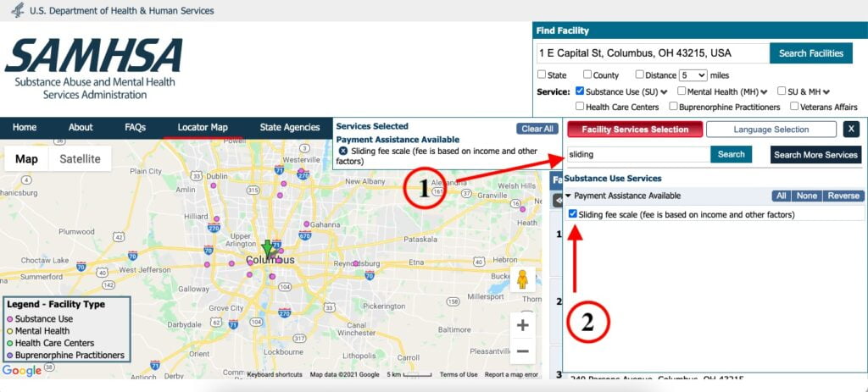Open the State Agencies menu item
868x392 pixels.
(x=290, y=127)
